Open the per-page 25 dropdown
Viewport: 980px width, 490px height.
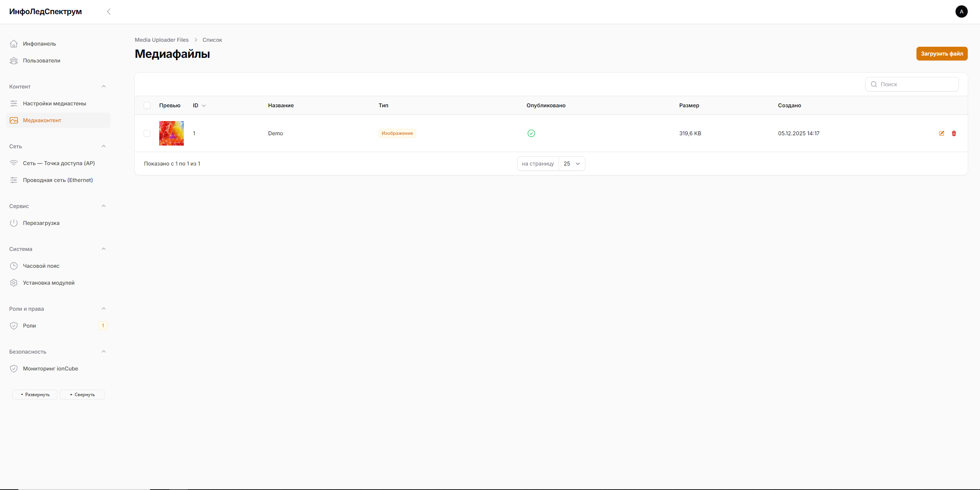pyautogui.click(x=572, y=164)
